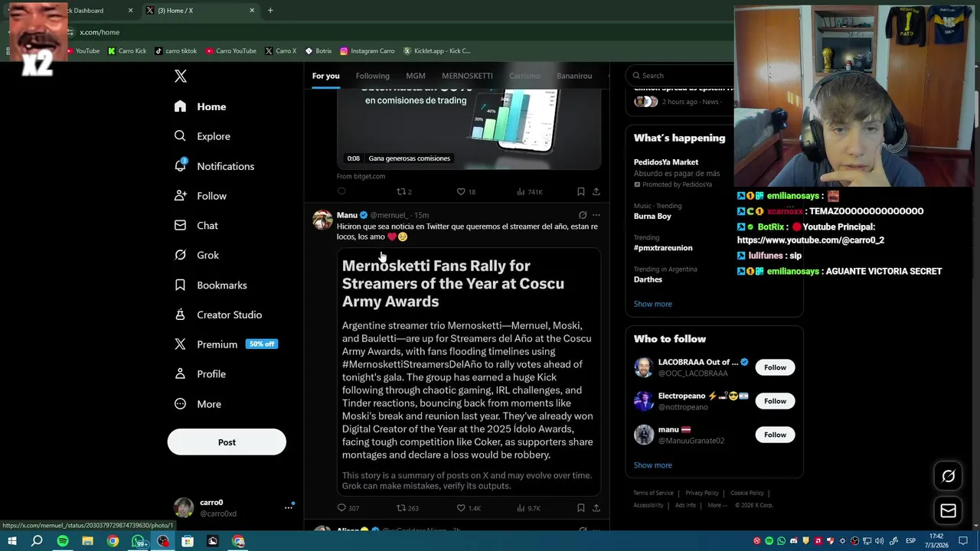980x551 pixels.
Task: Follow Electropeano account
Action: [775, 401]
